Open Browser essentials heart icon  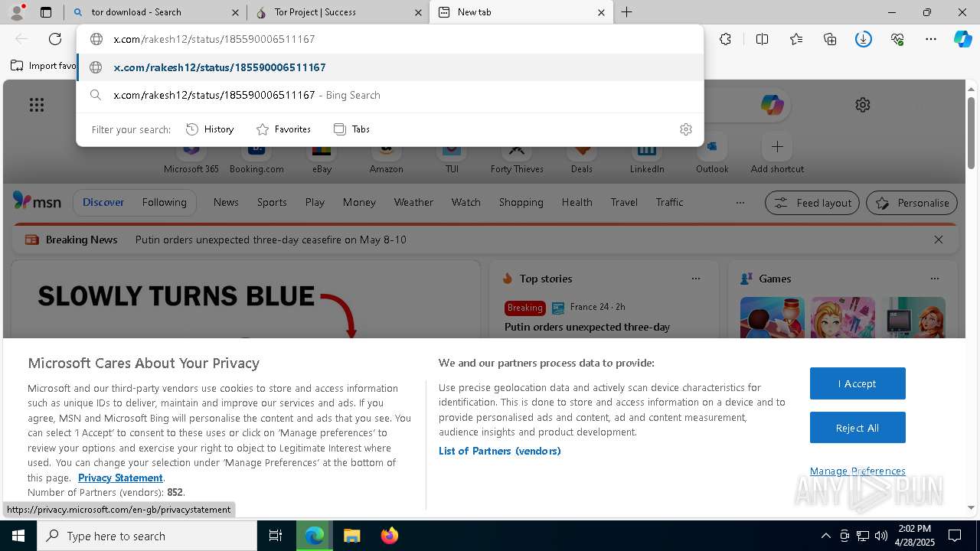coord(897,39)
